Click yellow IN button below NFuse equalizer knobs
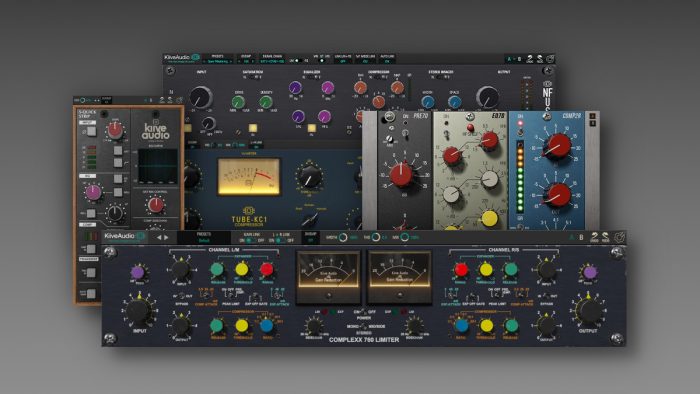Image resolution: width=700 pixels, height=394 pixels. [x=312, y=129]
